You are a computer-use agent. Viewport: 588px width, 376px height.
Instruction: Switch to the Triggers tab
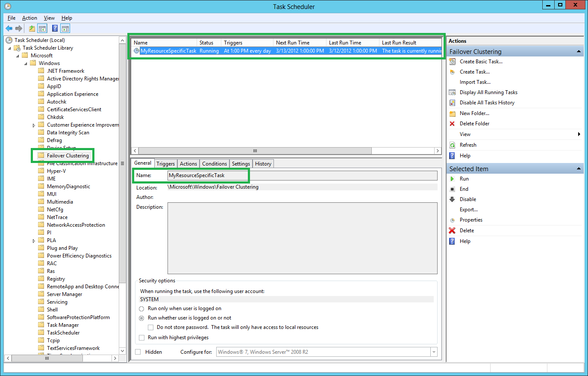click(165, 163)
